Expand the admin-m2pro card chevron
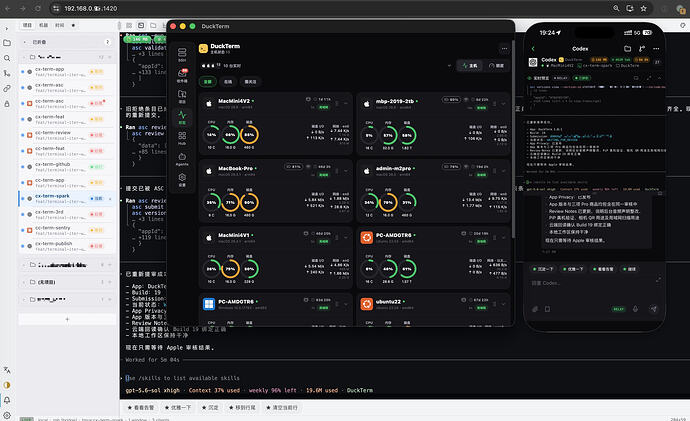This screenshot has width=690, height=421. point(503,171)
